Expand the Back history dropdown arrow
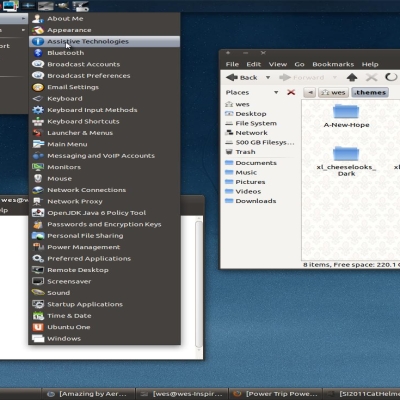This screenshot has height=400, width=400. (x=268, y=78)
